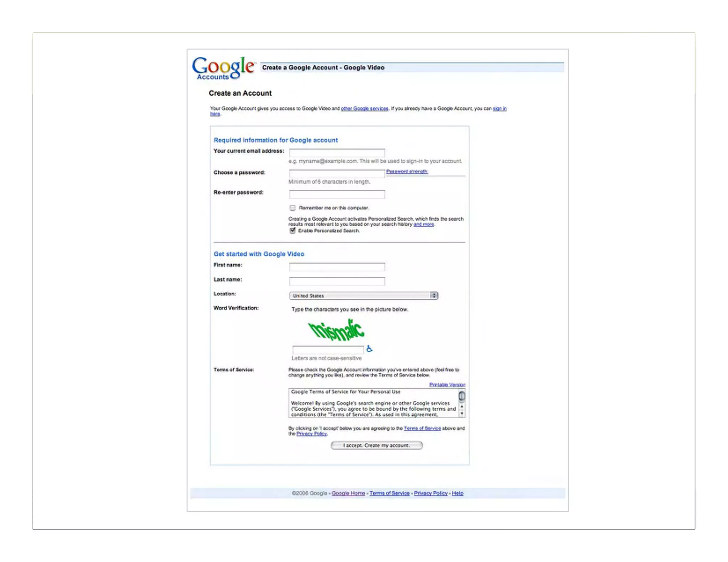
Task: Open the Printable Version link
Action: [x=447, y=384]
